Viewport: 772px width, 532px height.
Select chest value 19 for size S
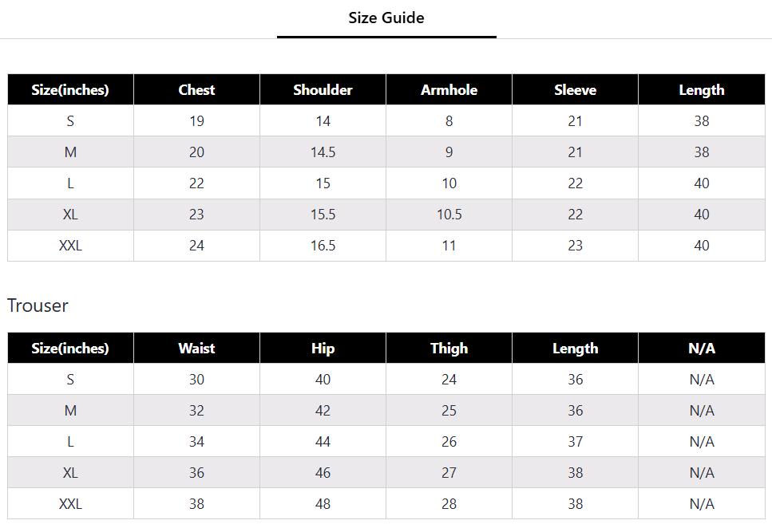pos(196,121)
